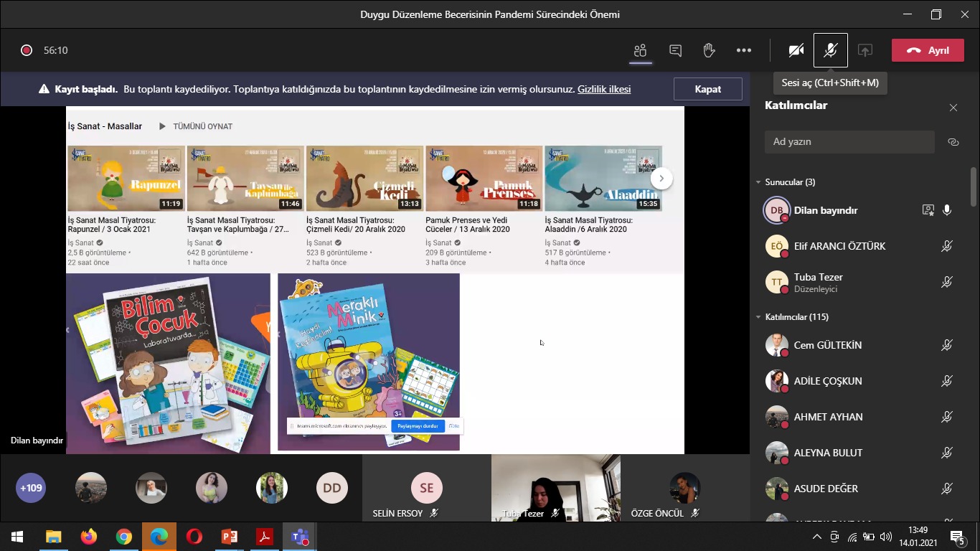Click the share content tray icon
The height and width of the screenshot is (551, 980).
pyautogui.click(x=865, y=50)
